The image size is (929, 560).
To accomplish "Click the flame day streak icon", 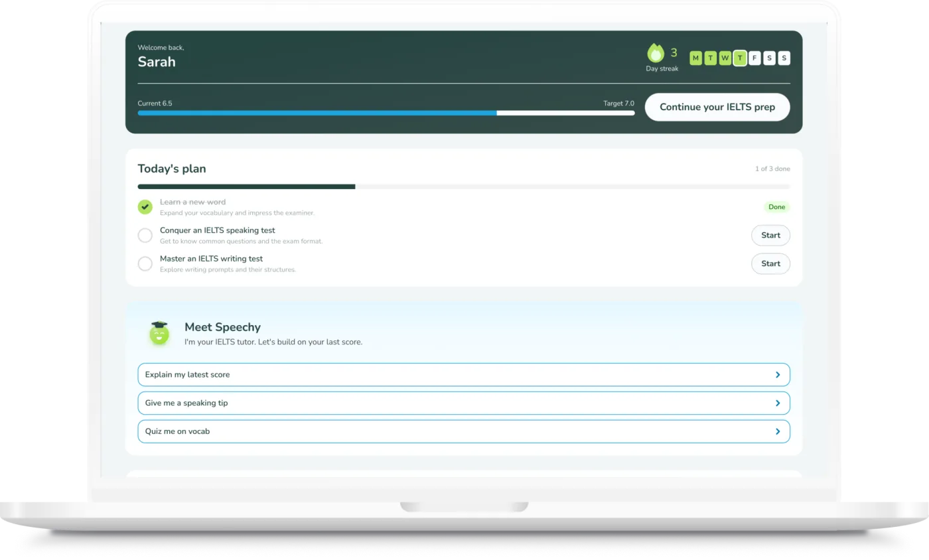I will (656, 53).
